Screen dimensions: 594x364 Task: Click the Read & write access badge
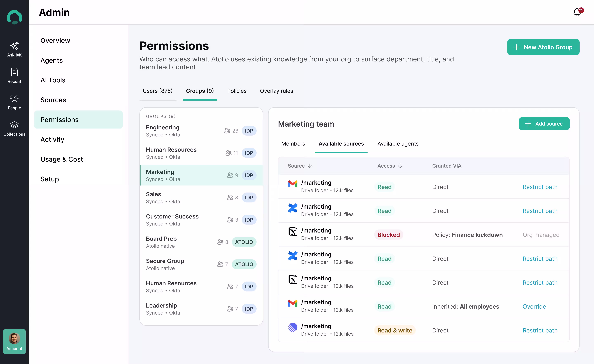395,330
